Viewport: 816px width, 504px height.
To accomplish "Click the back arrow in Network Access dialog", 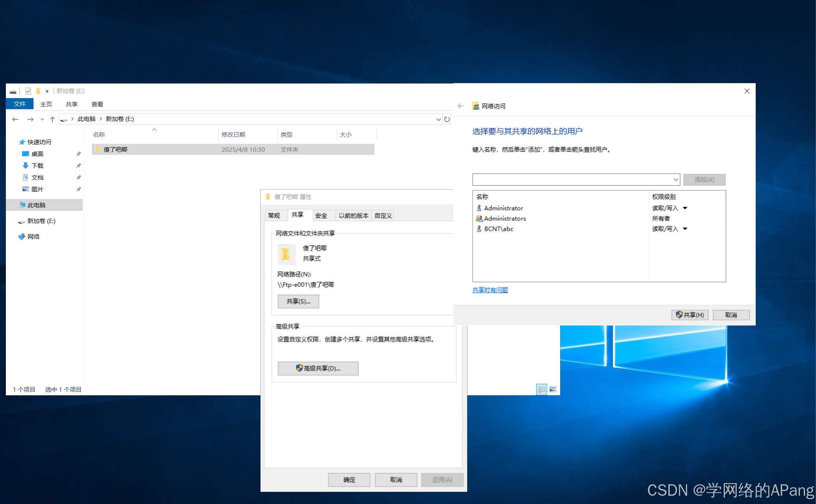I will click(460, 106).
